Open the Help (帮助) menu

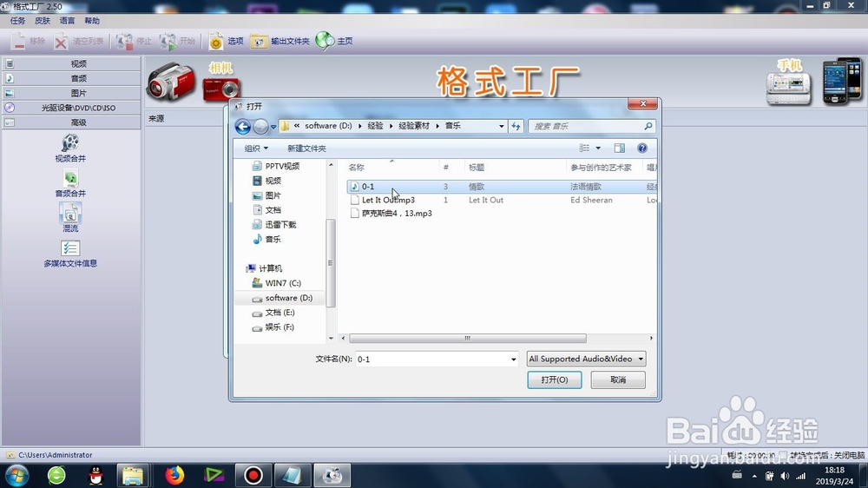click(92, 21)
